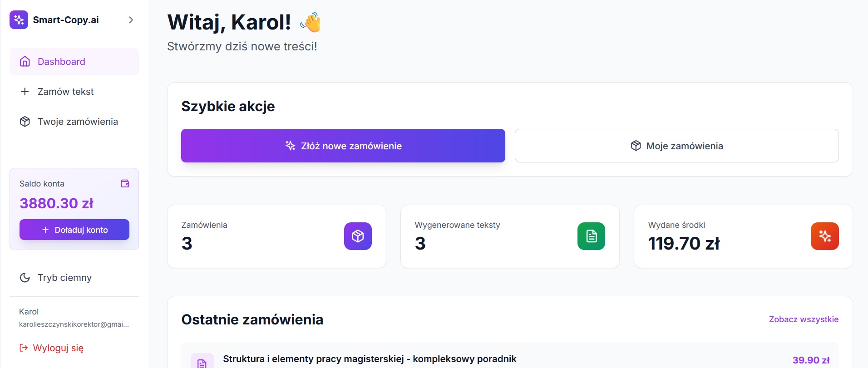
Task: Click the purple cube icon on the Zamówienia card
Action: click(x=358, y=236)
